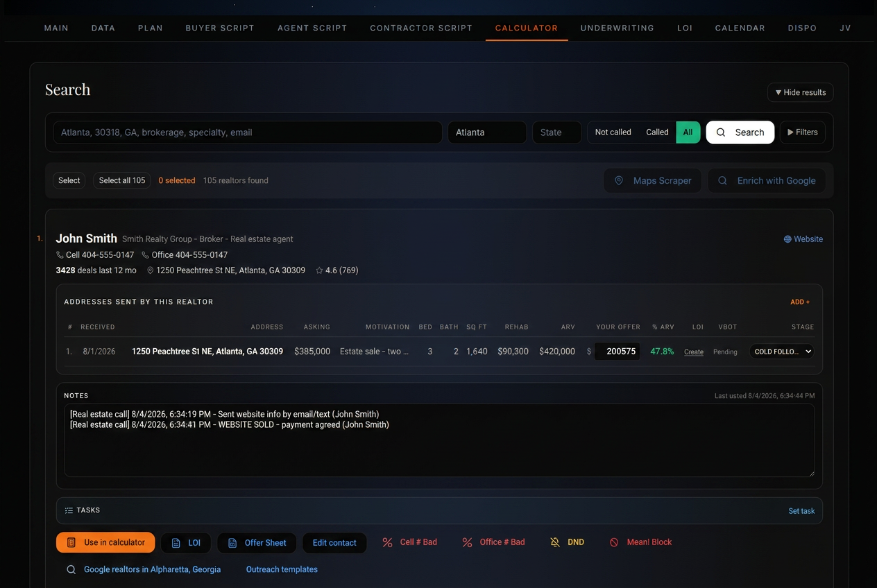877x588 pixels.
Task: Switch to the DISPO tab
Action: pos(802,28)
